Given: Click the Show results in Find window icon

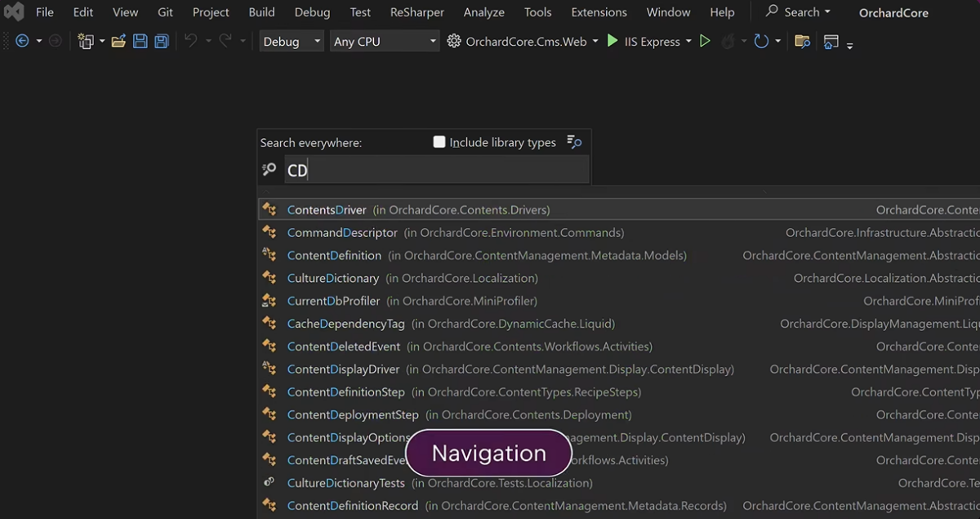Looking at the screenshot, I should coord(574,142).
